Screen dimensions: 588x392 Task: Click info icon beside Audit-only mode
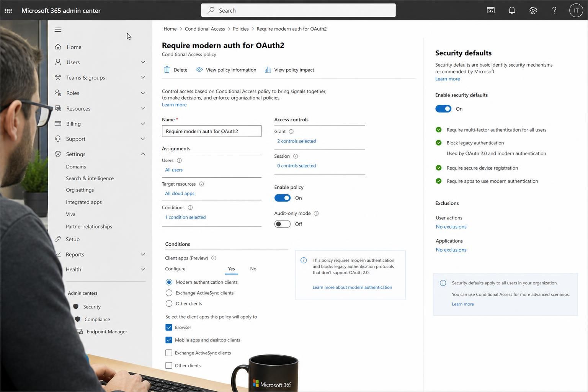(x=316, y=213)
